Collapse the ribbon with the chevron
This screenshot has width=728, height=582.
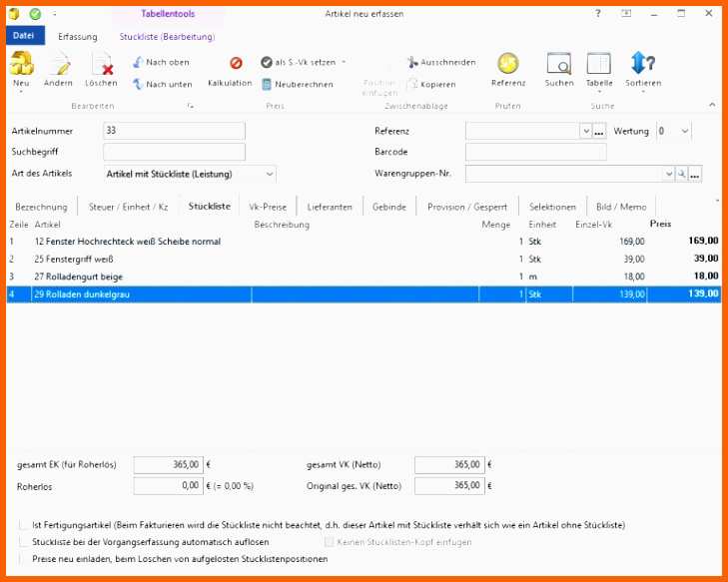(x=712, y=106)
